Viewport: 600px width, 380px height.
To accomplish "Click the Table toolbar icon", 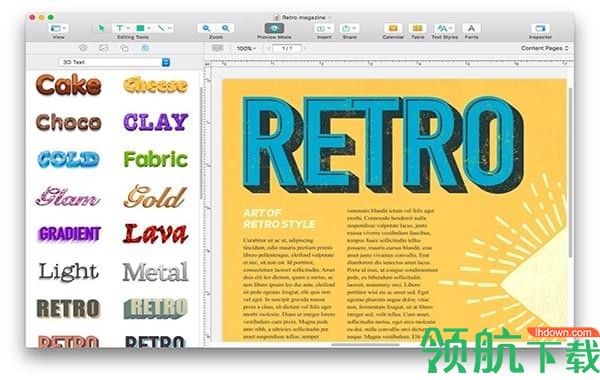I will [x=417, y=28].
